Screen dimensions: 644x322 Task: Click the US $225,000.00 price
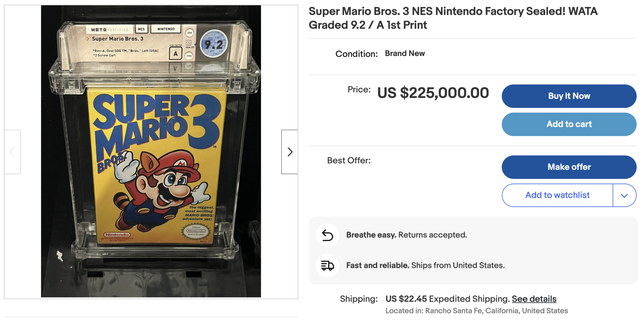click(x=433, y=93)
